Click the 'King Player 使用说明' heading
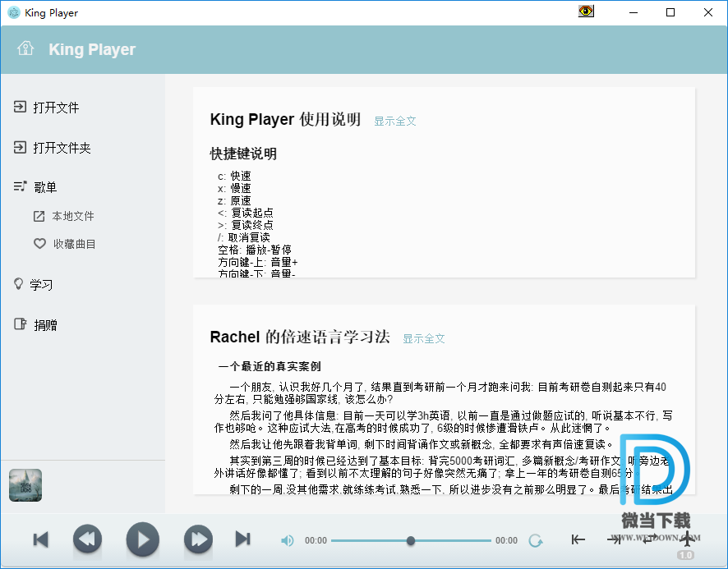Image resolution: width=728 pixels, height=569 pixels. pyautogui.click(x=285, y=119)
